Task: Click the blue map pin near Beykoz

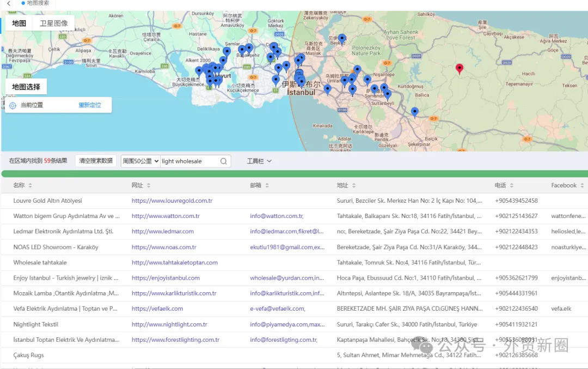Action: (342, 39)
